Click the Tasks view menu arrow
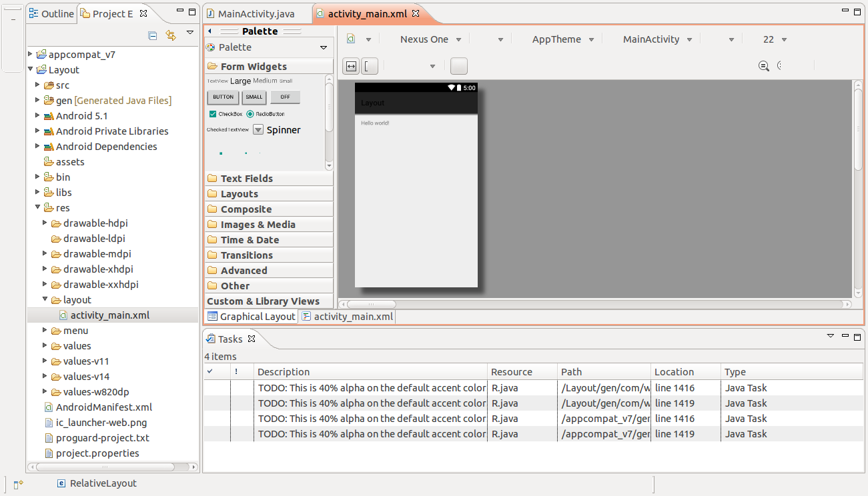 click(831, 336)
